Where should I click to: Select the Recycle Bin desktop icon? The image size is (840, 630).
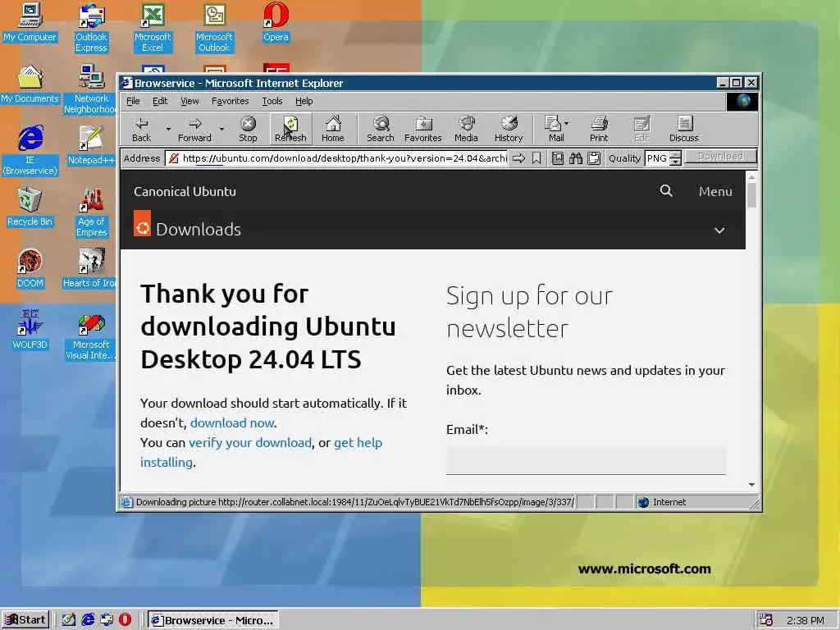pos(30,208)
